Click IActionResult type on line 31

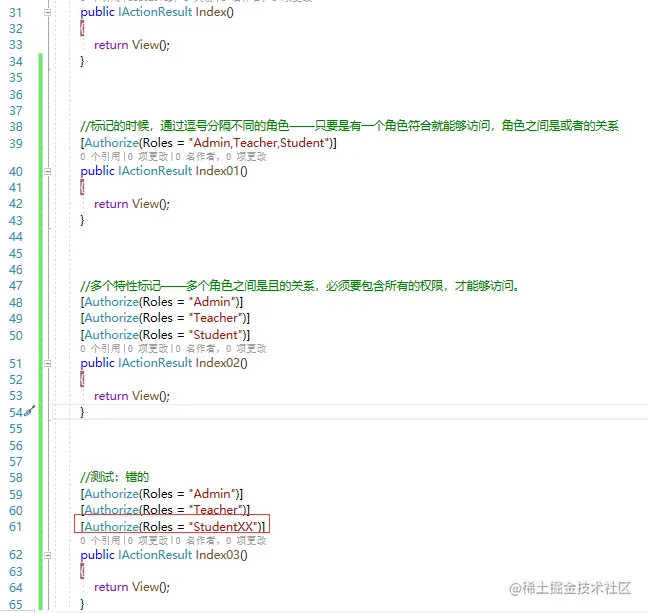click(155, 12)
